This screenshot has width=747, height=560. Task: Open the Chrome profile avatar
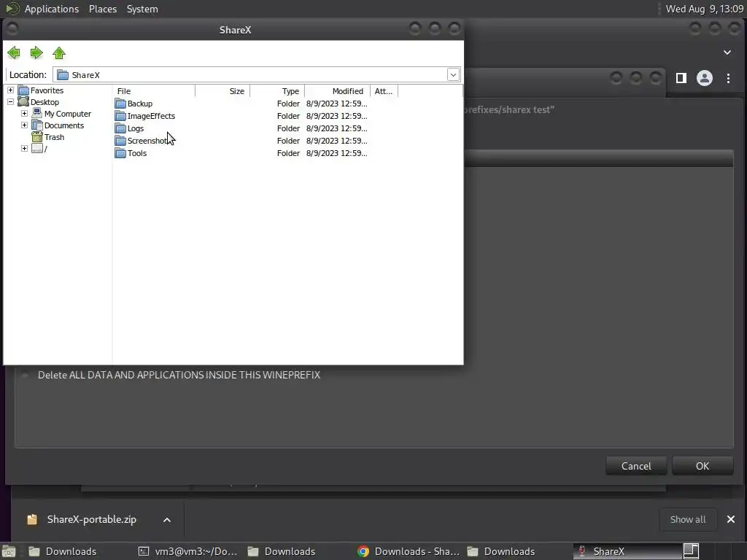705,78
